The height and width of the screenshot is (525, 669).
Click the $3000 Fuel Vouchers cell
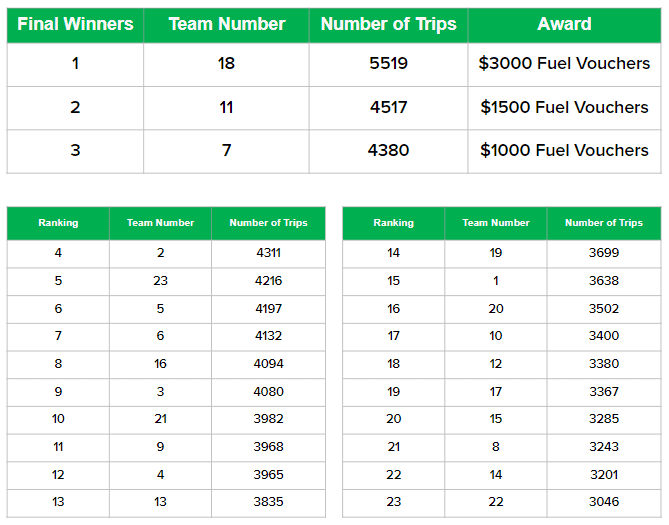[x=564, y=64]
